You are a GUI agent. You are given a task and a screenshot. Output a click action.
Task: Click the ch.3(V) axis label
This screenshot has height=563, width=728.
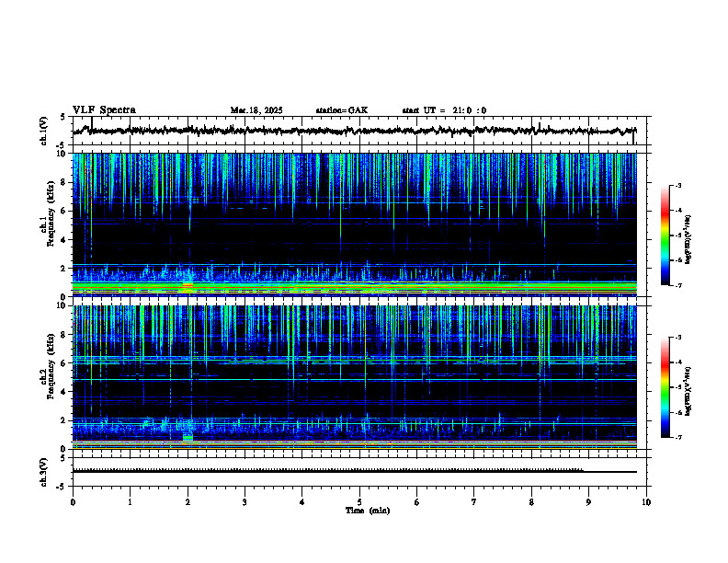click(x=44, y=473)
